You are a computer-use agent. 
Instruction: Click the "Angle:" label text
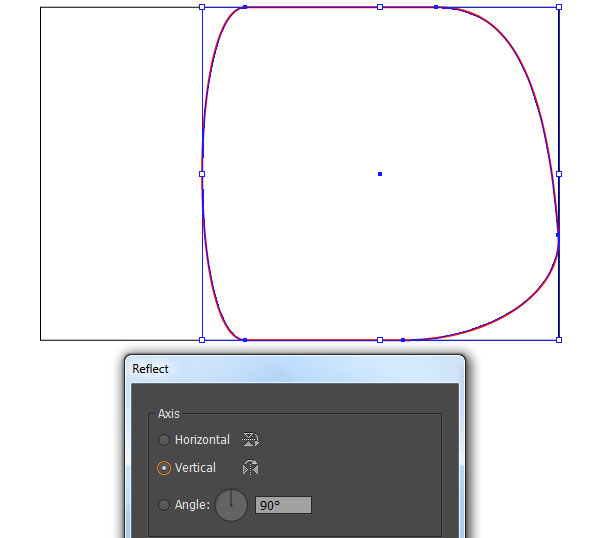(192, 505)
